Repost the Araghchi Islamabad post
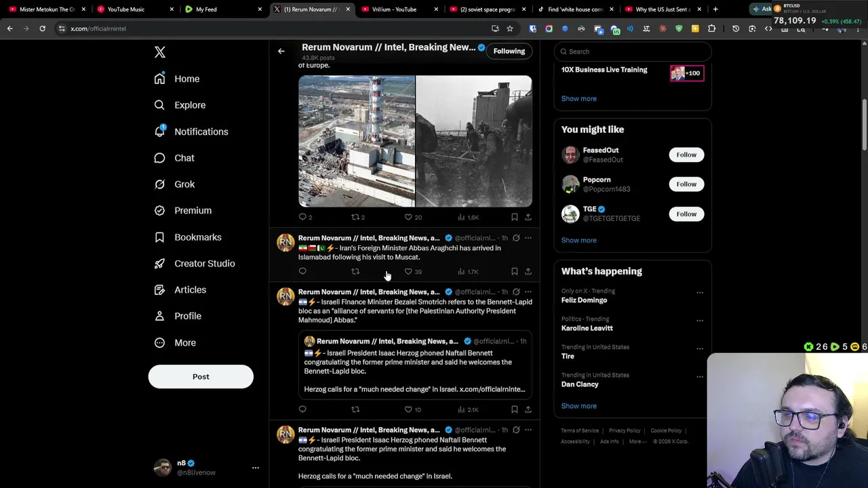Screen dimensions: 868x488 (x=355, y=271)
